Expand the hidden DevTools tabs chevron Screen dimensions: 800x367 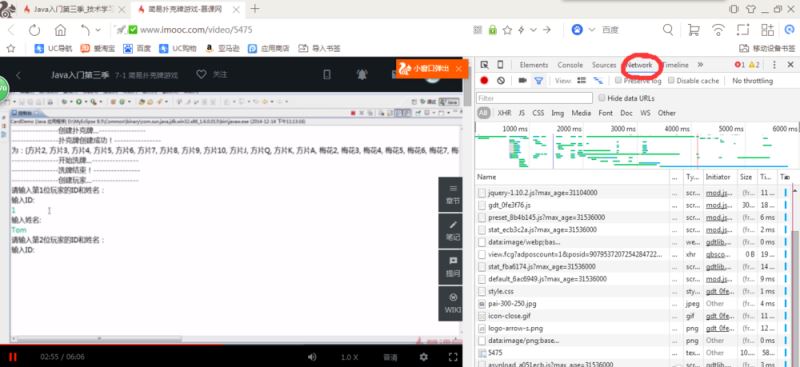point(700,65)
